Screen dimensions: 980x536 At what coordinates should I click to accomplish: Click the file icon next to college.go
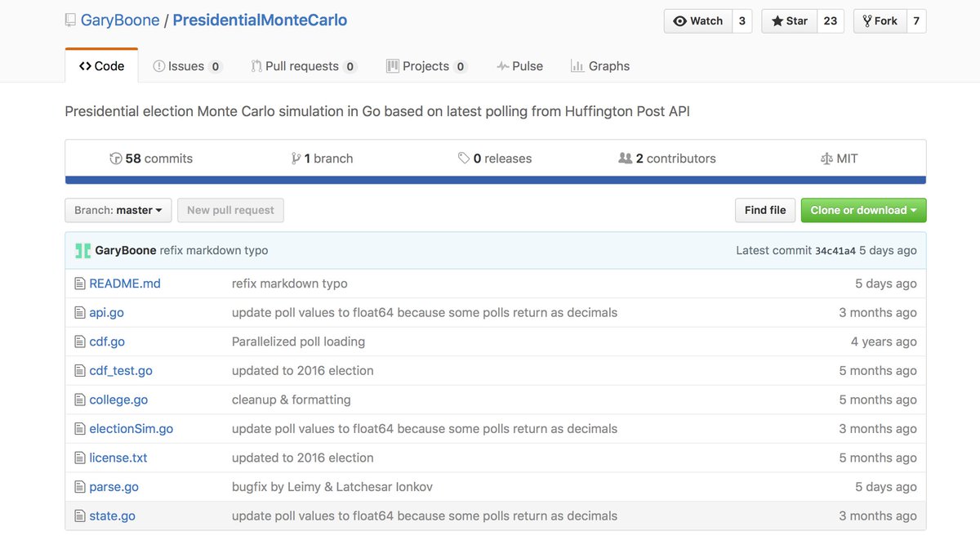point(80,400)
